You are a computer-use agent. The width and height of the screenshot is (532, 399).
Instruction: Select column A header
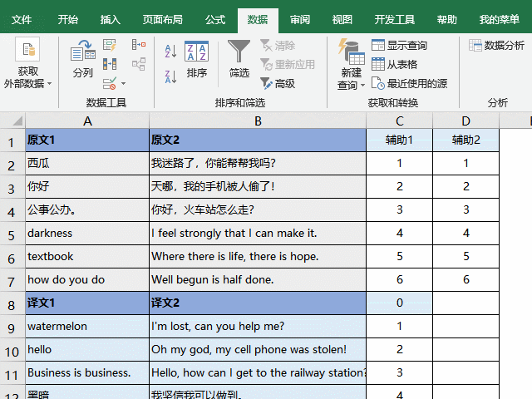(87, 121)
